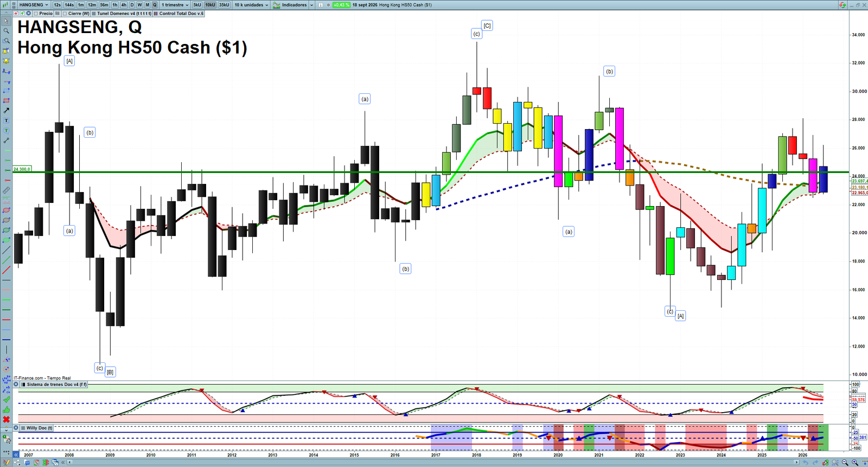This screenshot has height=467, width=868.
Task: Click the [B] wave label near 2009 low
Action: 110,372
